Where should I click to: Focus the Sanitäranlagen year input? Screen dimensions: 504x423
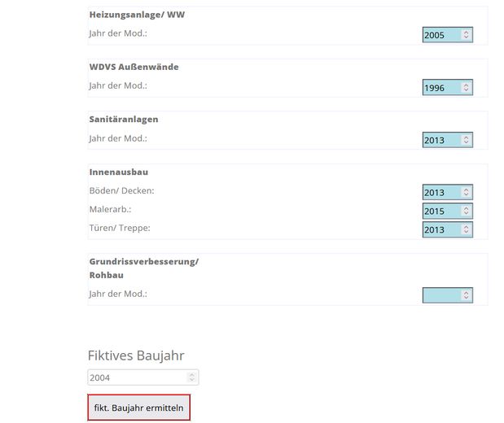click(441, 140)
